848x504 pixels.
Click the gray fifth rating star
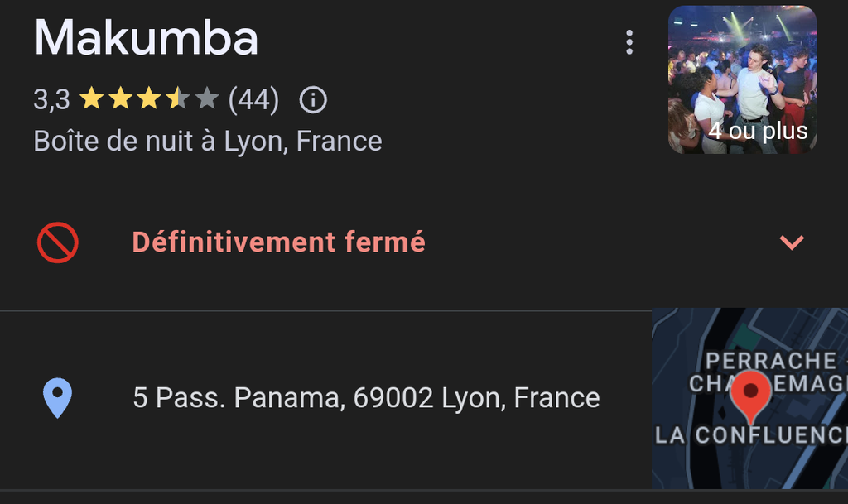(206, 101)
